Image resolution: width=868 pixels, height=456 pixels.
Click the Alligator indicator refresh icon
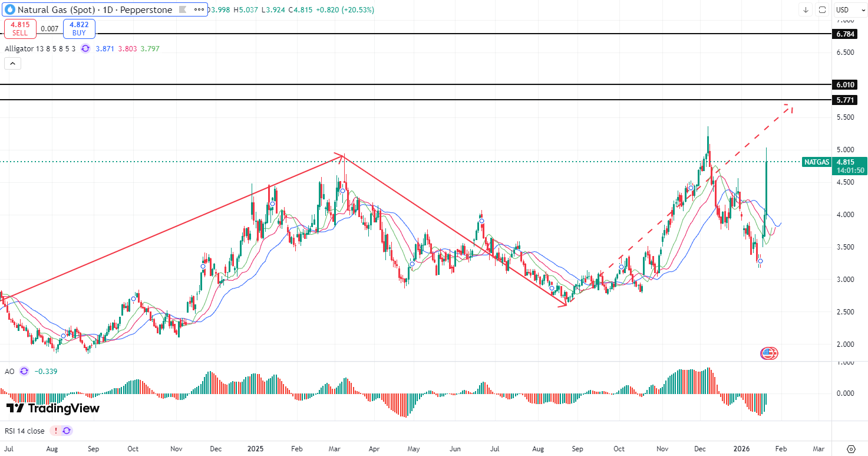[x=86, y=49]
